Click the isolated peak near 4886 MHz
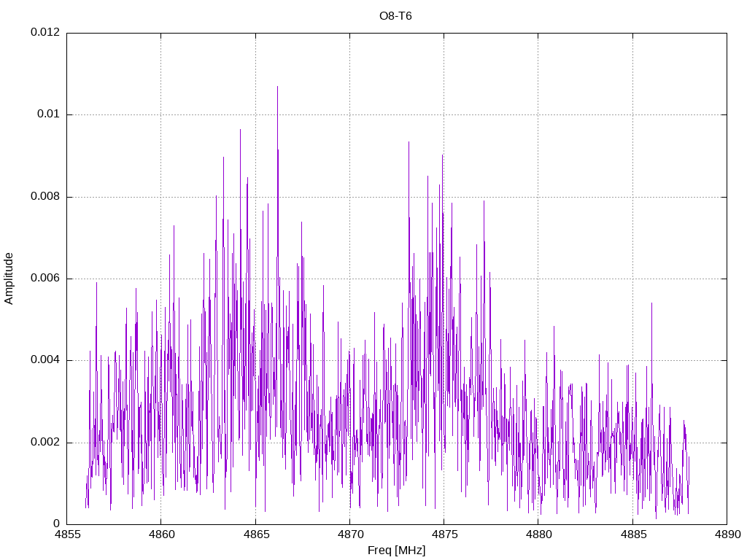The width and height of the screenshot is (747, 560). pyautogui.click(x=651, y=303)
